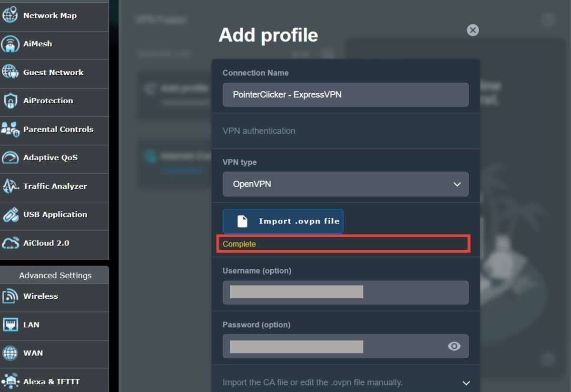Click the VPN authentication label
Image resolution: width=571 pixels, height=392 pixels.
(259, 131)
